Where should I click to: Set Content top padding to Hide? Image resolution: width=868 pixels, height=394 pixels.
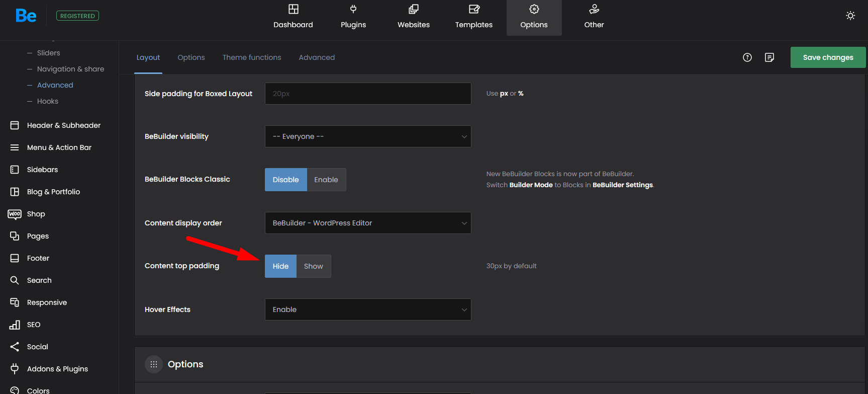pyautogui.click(x=280, y=266)
